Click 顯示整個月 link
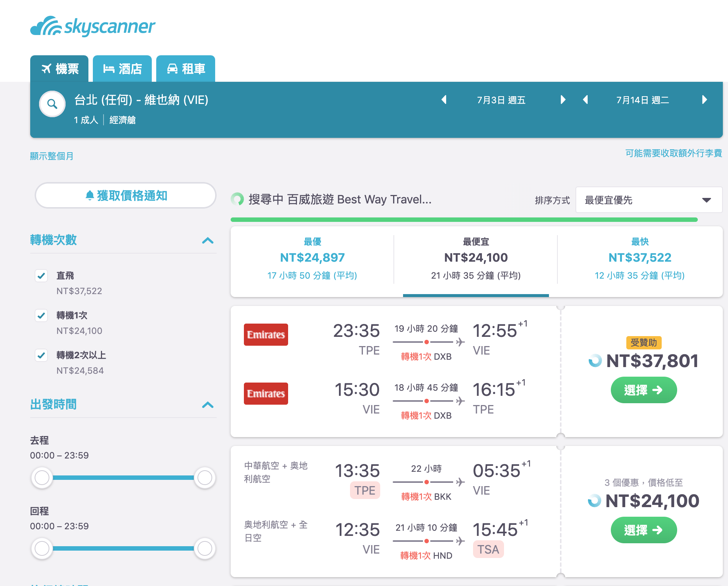Screen dimensions: 728x586 [x=52, y=156]
